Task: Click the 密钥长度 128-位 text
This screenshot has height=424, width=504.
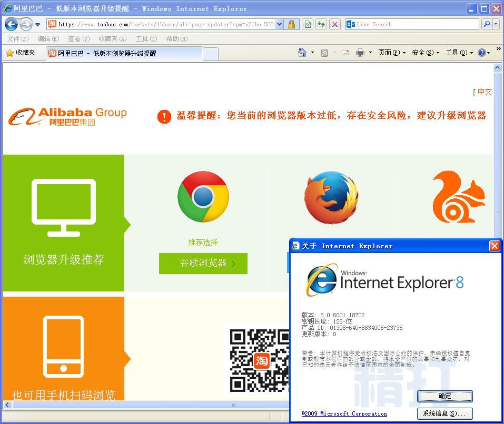Action: tap(327, 321)
